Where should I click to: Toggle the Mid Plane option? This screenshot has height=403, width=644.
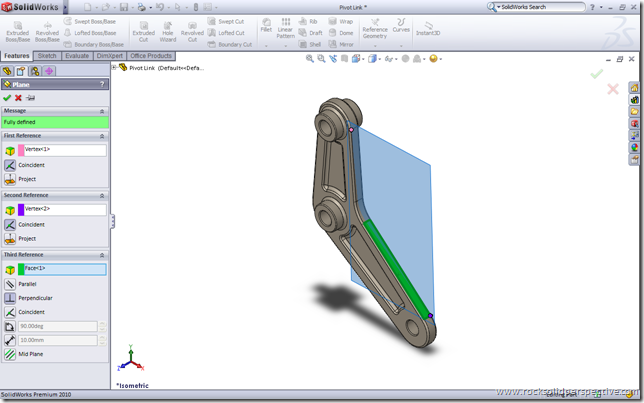pyautogui.click(x=10, y=354)
